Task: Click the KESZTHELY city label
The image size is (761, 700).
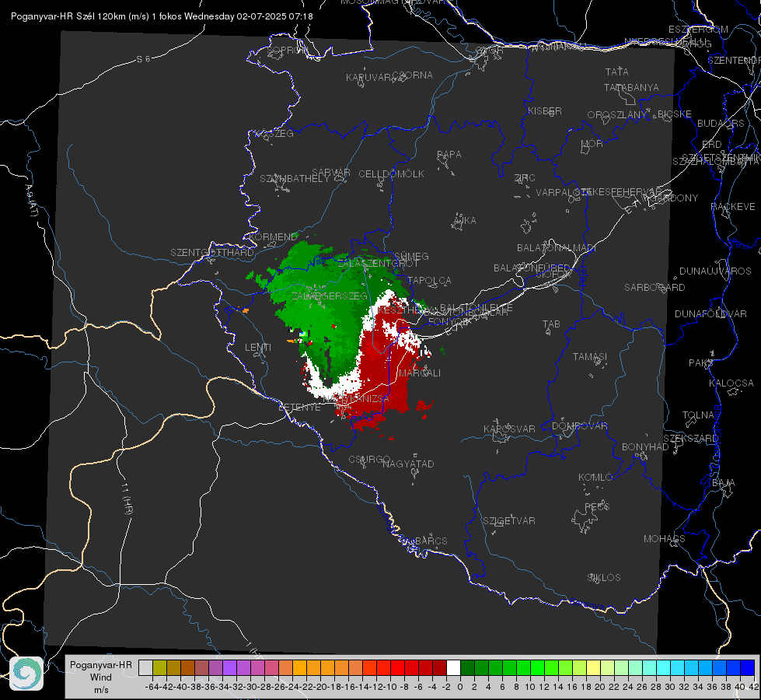Action: pos(404,310)
